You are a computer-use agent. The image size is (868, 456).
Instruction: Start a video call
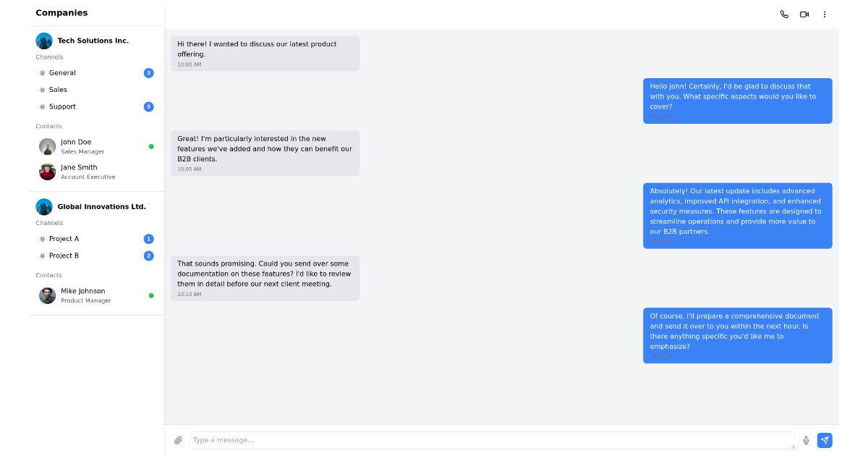coord(804,14)
